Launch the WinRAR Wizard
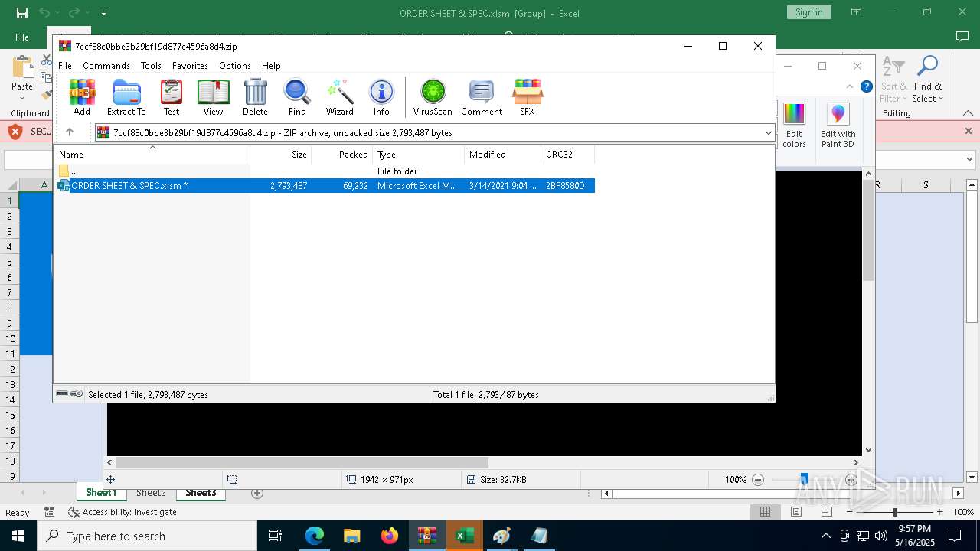The image size is (980, 551). 340,98
